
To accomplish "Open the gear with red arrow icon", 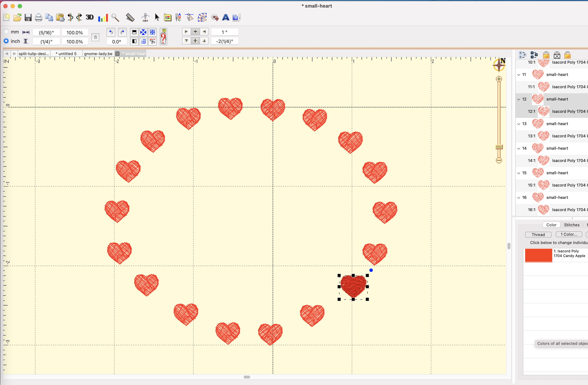I will click(x=215, y=17).
